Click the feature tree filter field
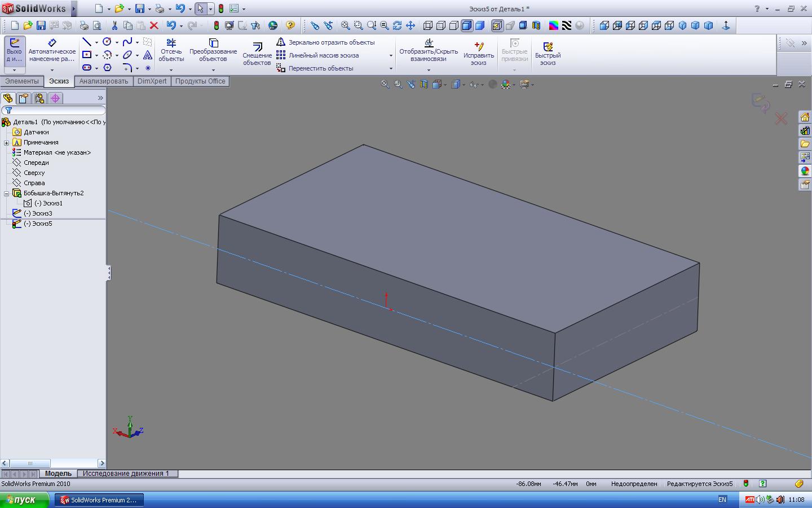 [56, 110]
